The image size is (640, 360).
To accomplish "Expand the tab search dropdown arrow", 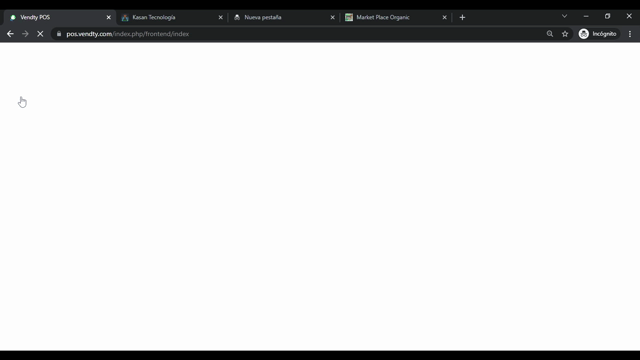I will pyautogui.click(x=564, y=16).
